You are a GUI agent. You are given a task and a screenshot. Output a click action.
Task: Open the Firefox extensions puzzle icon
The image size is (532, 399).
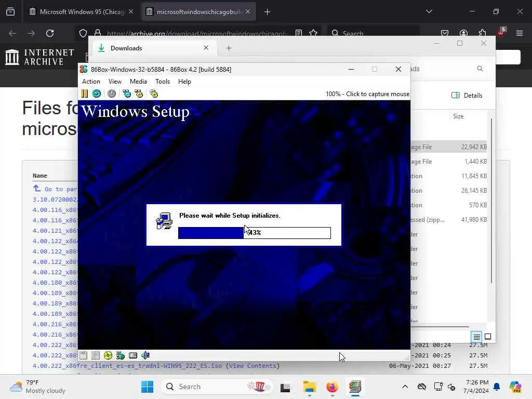pos(483,33)
